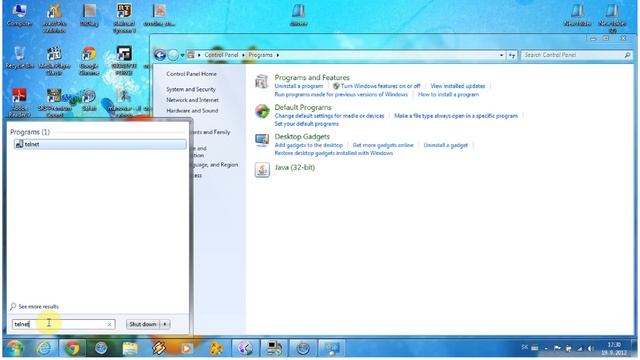Open the Computer desktop icon
The height and width of the screenshot is (360, 640).
pyautogui.click(x=19, y=15)
